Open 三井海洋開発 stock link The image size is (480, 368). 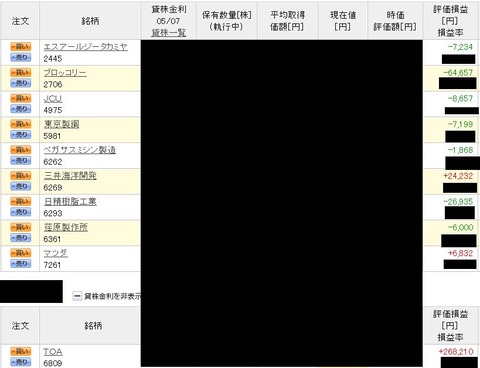[x=70, y=176]
